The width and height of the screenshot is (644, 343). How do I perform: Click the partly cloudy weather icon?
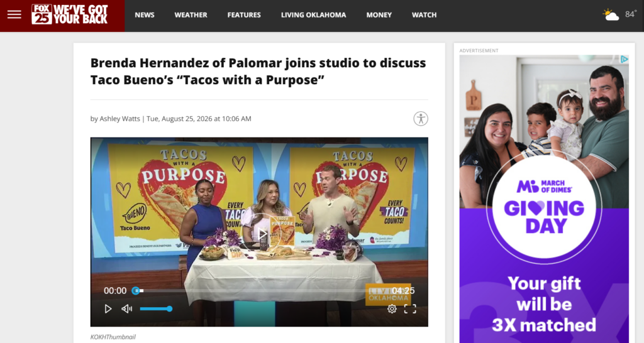(x=611, y=15)
